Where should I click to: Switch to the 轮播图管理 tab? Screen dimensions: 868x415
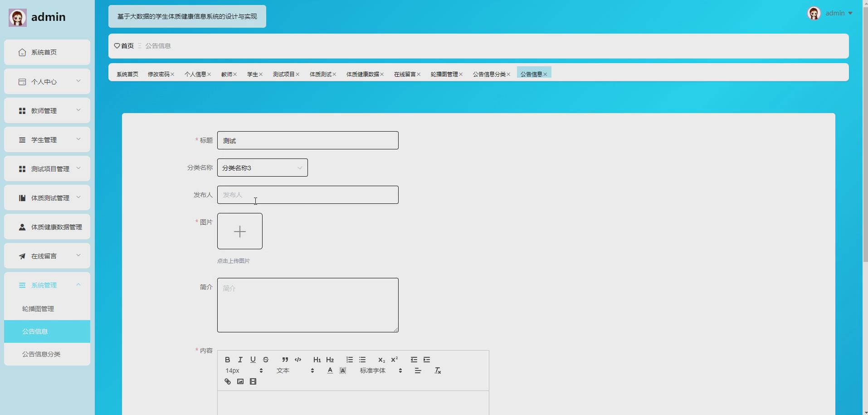tap(444, 74)
